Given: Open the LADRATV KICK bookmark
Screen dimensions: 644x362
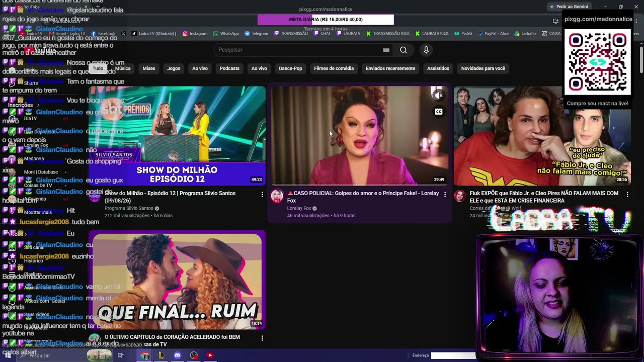Looking at the screenshot, I should (432, 34).
